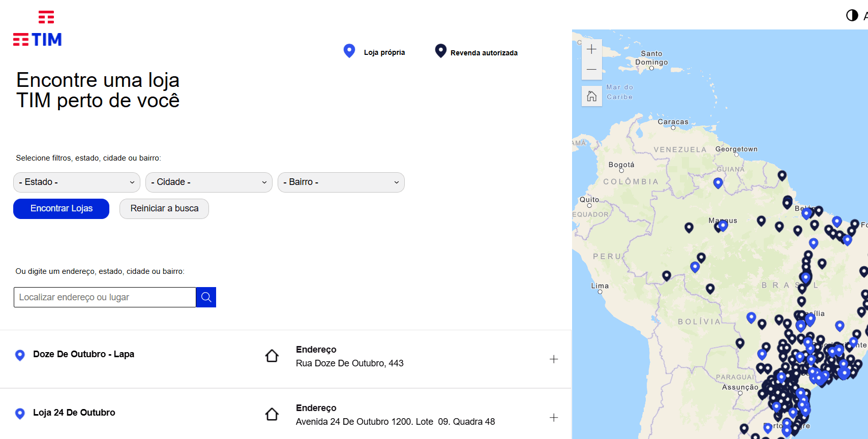Expand Loja 24 De Outubro details
The image size is (868, 439).
554,418
